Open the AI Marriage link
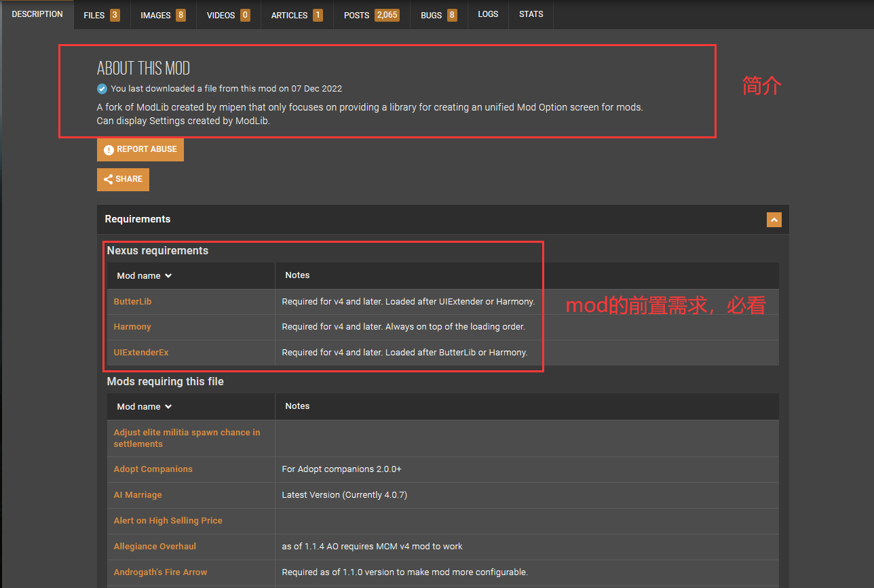 [x=138, y=495]
